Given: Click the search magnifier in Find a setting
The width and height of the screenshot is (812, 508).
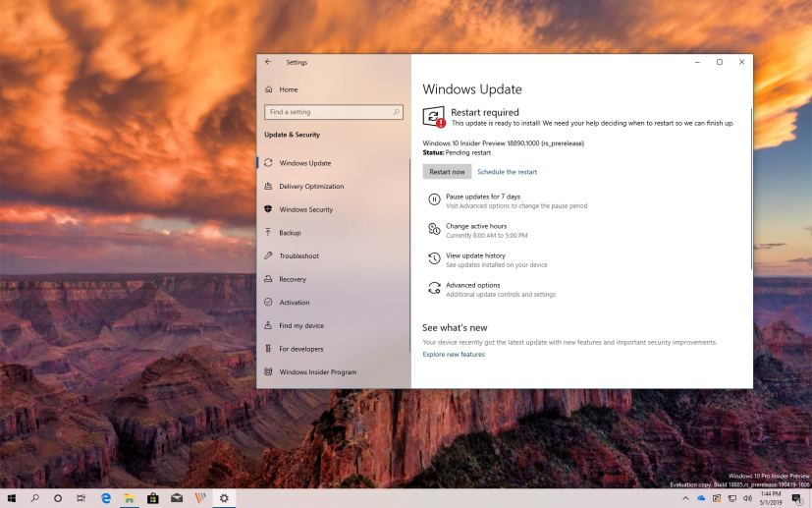Looking at the screenshot, I should pos(396,112).
